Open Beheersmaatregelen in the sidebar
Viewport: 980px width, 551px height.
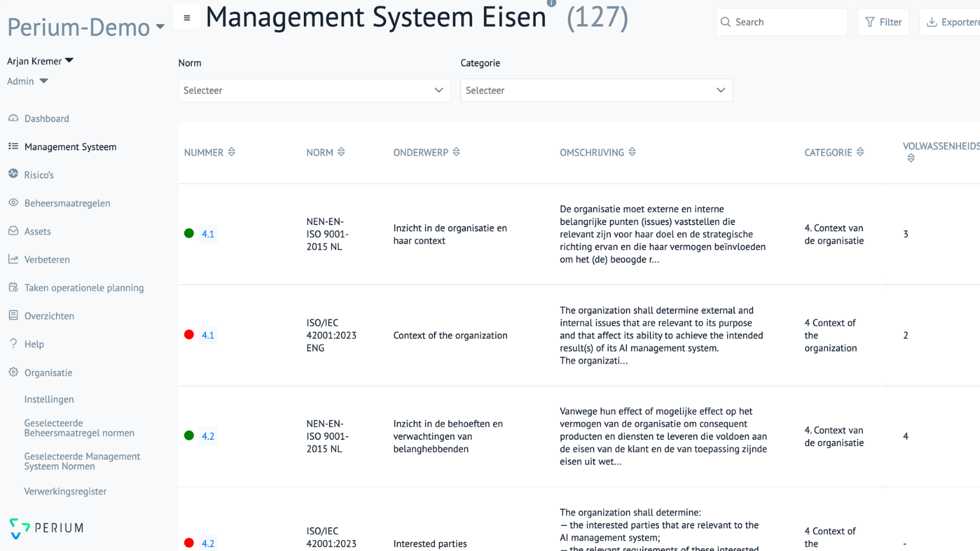[x=67, y=203]
